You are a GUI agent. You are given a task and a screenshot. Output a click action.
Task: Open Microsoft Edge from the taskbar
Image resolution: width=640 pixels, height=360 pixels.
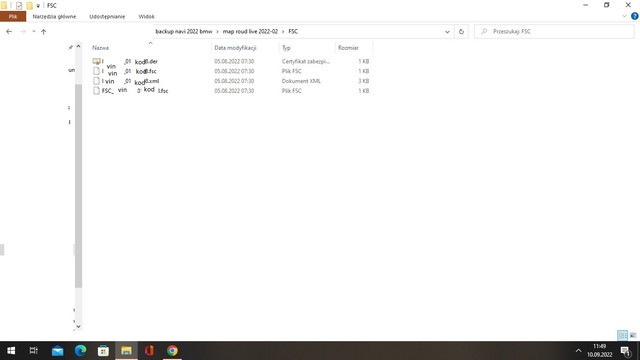(80, 351)
